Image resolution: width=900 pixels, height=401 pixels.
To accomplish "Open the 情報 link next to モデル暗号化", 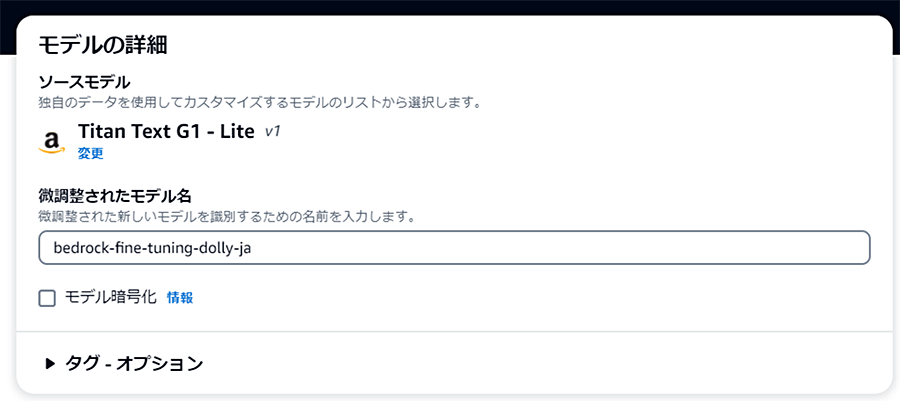I will pos(180,297).
